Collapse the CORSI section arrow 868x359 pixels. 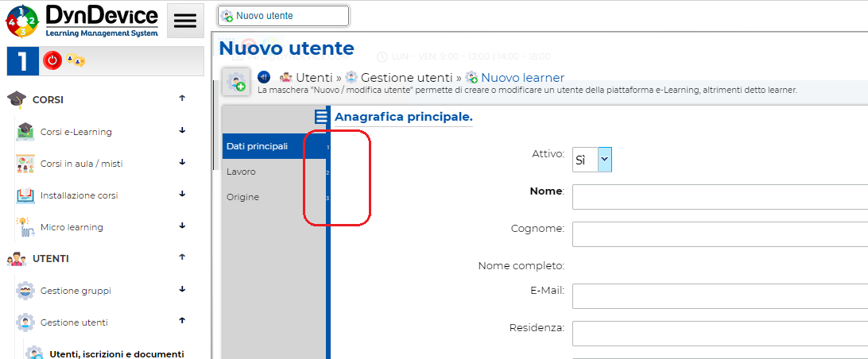(182, 99)
